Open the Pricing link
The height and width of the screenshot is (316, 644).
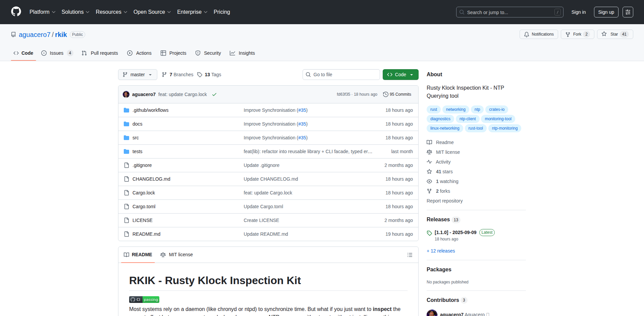(222, 12)
